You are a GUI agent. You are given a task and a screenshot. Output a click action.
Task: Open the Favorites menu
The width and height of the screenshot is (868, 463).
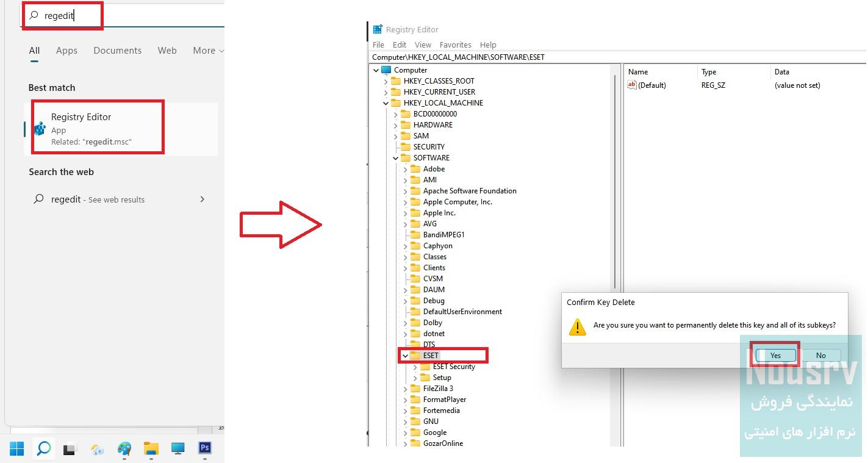click(456, 45)
